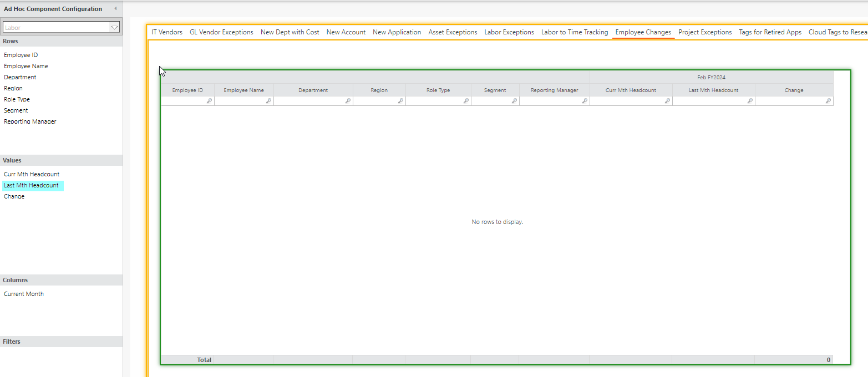Open the Segment column magnifier filter icon
Screen dimensions: 868x377
click(513, 100)
